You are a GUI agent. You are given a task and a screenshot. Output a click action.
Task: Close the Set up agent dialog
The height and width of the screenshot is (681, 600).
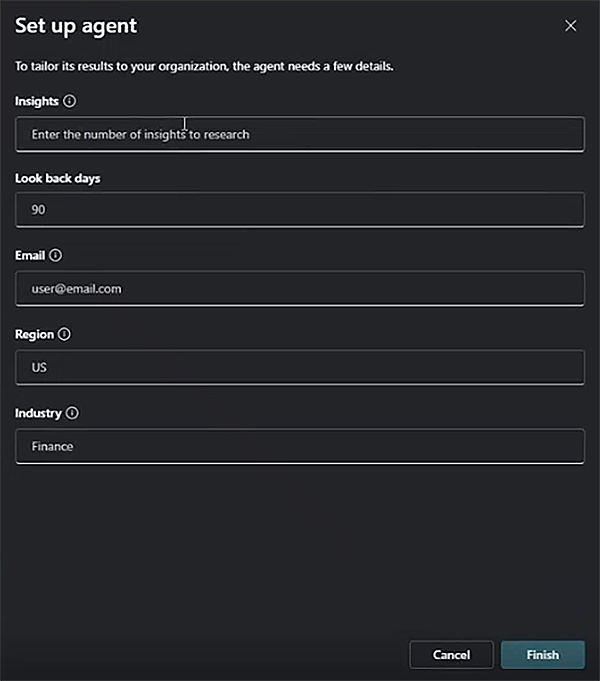pyautogui.click(x=571, y=26)
